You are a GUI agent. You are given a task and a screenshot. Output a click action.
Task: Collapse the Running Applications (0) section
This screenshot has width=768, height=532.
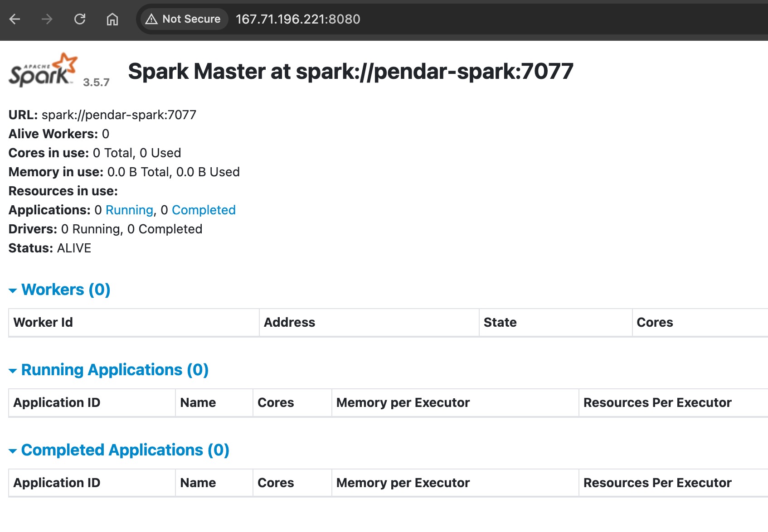click(x=114, y=370)
